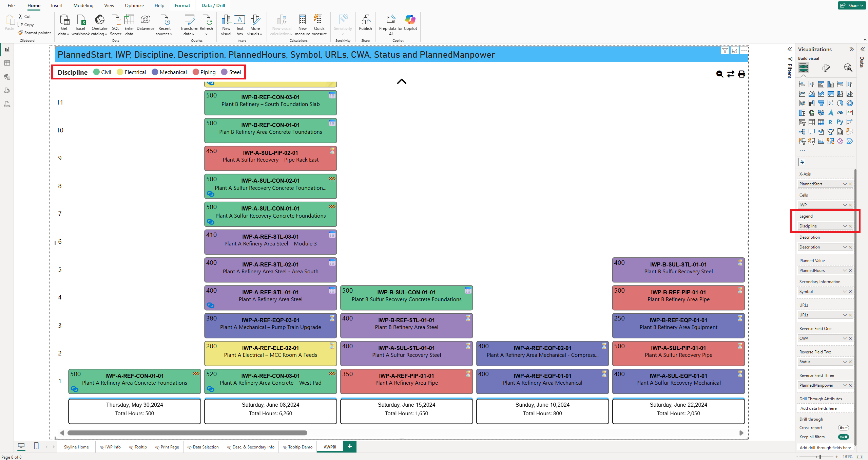This screenshot has height=460, width=868.
Task: Expand PlannedStart field dropdown arrow
Action: point(845,184)
